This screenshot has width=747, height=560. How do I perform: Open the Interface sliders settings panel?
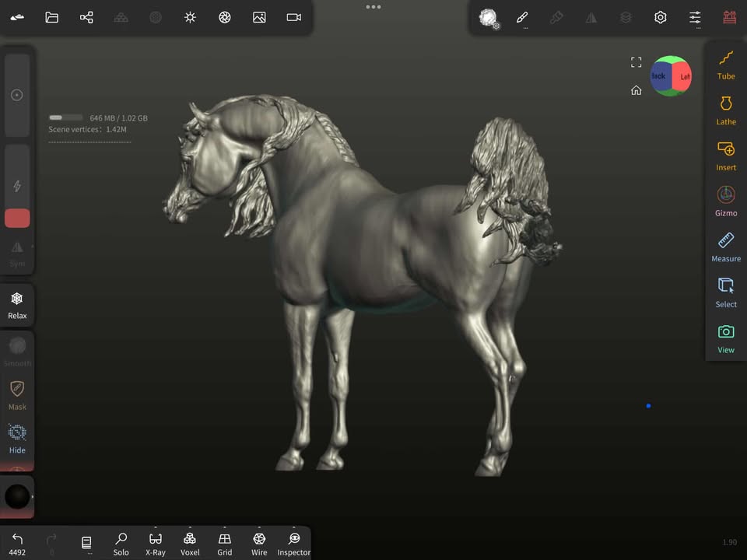tap(695, 17)
